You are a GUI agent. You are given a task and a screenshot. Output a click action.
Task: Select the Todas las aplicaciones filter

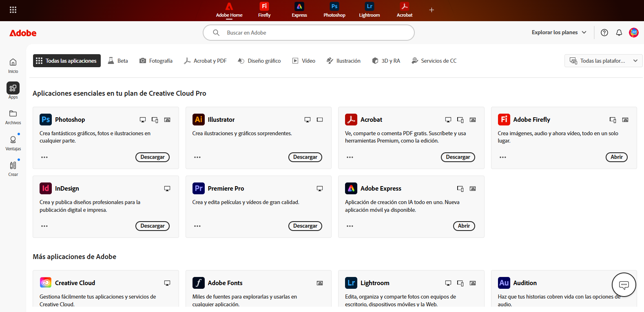coord(67,61)
